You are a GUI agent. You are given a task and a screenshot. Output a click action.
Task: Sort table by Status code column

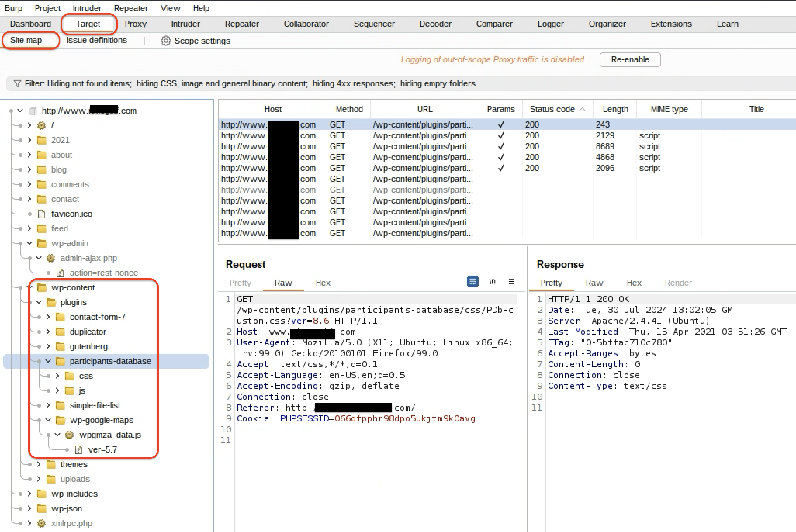(557, 109)
